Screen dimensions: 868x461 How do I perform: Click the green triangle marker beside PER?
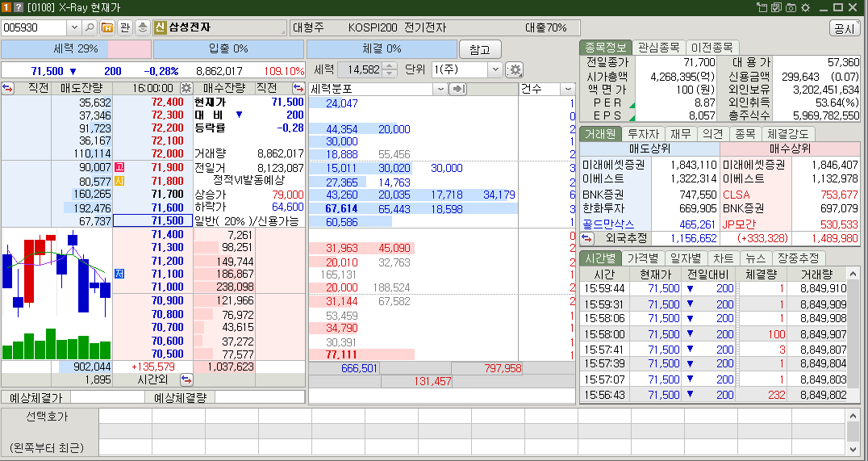(x=632, y=105)
